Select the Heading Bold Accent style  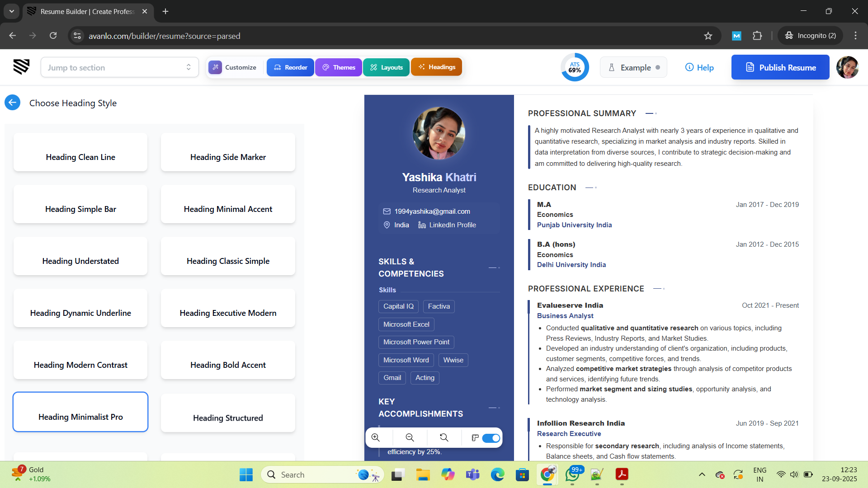228,360
